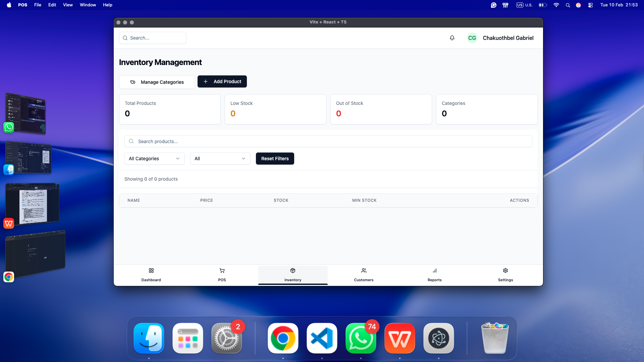Open the Reports bar chart tab
This screenshot has width=644, height=362.
pyautogui.click(x=434, y=275)
